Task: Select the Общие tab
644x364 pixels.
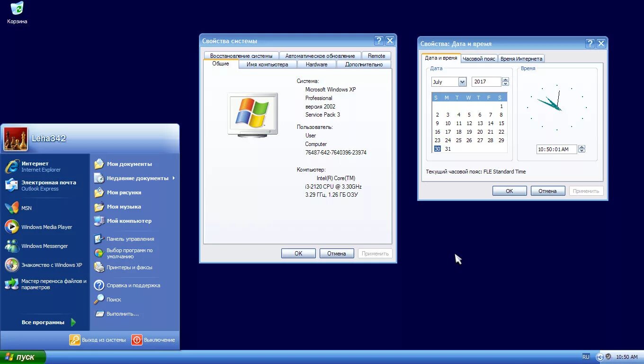Action: 221,64
